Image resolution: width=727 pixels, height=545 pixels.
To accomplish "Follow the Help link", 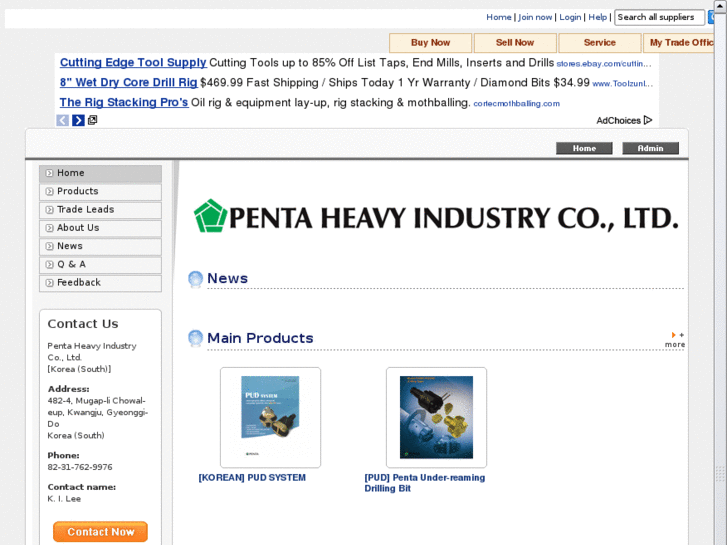I will 597,17.
